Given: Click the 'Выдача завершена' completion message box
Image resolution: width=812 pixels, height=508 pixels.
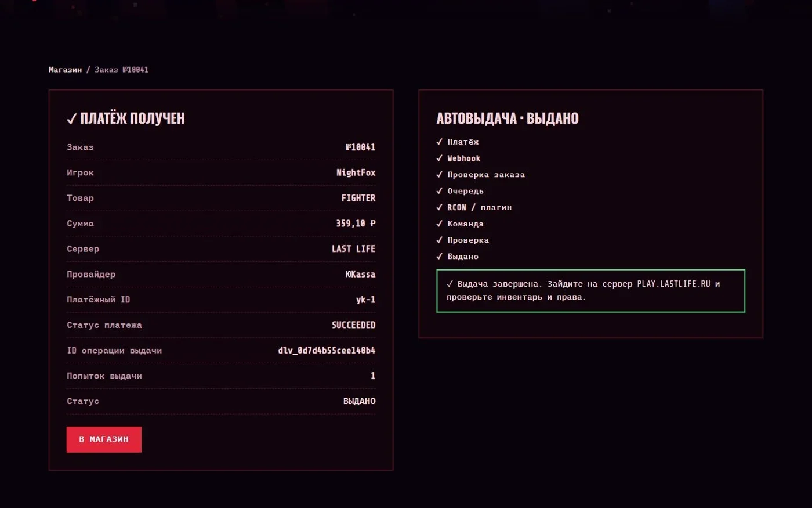Looking at the screenshot, I should pyautogui.click(x=590, y=291).
